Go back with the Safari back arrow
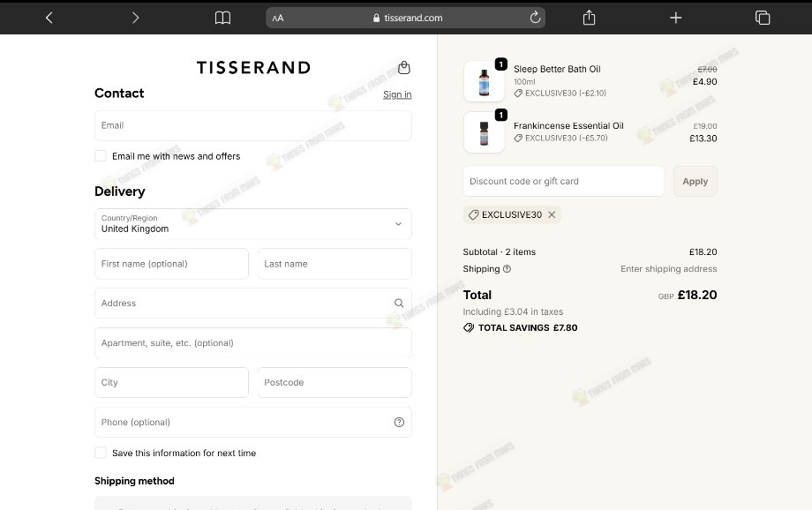Viewport: 812px width, 510px height. [x=49, y=18]
